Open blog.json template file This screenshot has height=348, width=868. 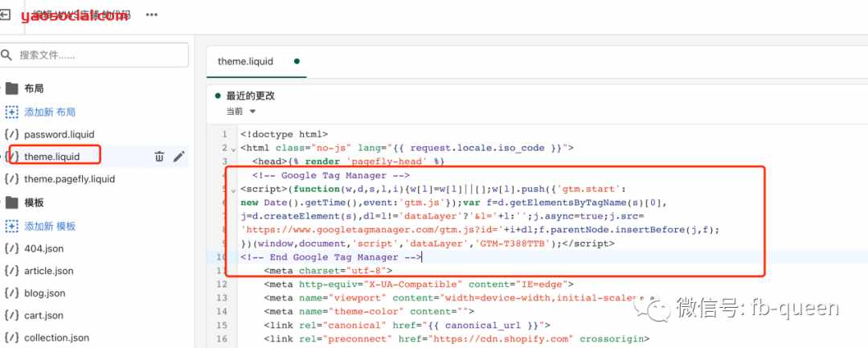pos(45,293)
